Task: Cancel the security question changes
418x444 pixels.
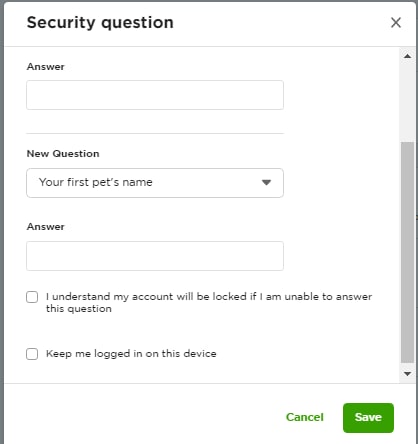Action: pos(305,417)
